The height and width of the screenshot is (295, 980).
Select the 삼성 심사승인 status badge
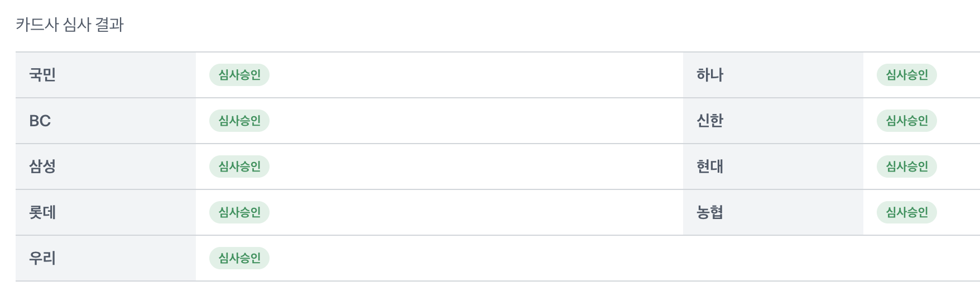pos(239,166)
